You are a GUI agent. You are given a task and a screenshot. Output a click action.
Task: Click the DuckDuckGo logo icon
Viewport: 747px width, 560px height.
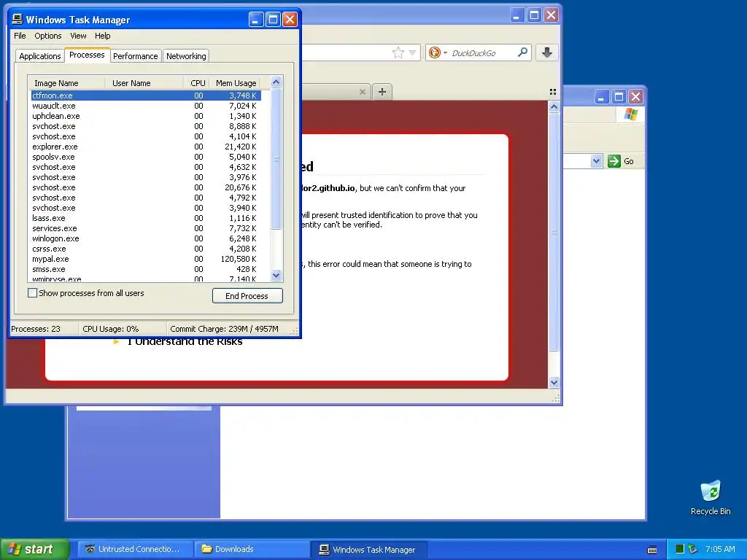point(435,52)
